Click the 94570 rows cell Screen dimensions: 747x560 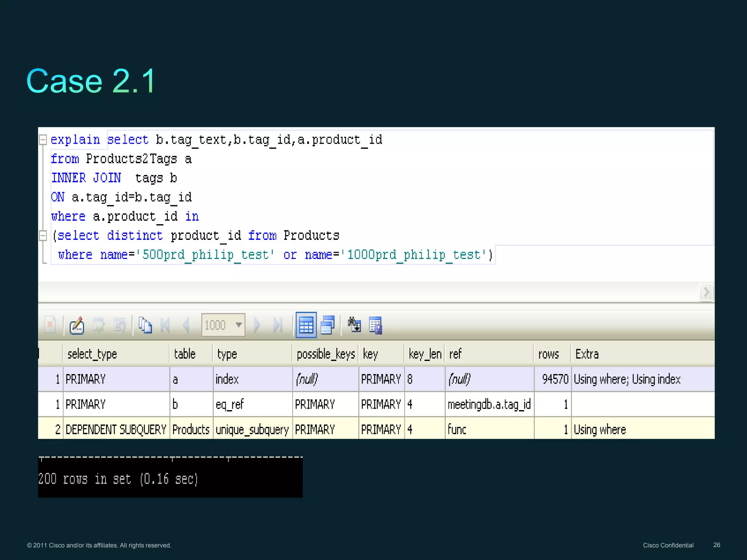(555, 379)
